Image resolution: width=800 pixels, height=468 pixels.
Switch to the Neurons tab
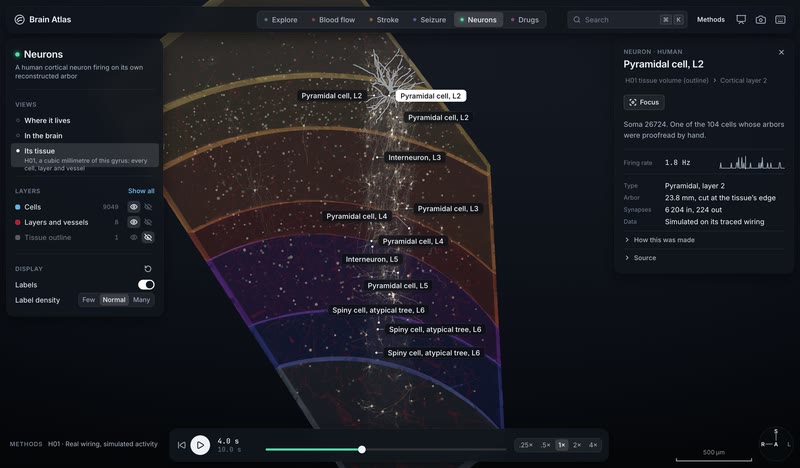(x=478, y=20)
